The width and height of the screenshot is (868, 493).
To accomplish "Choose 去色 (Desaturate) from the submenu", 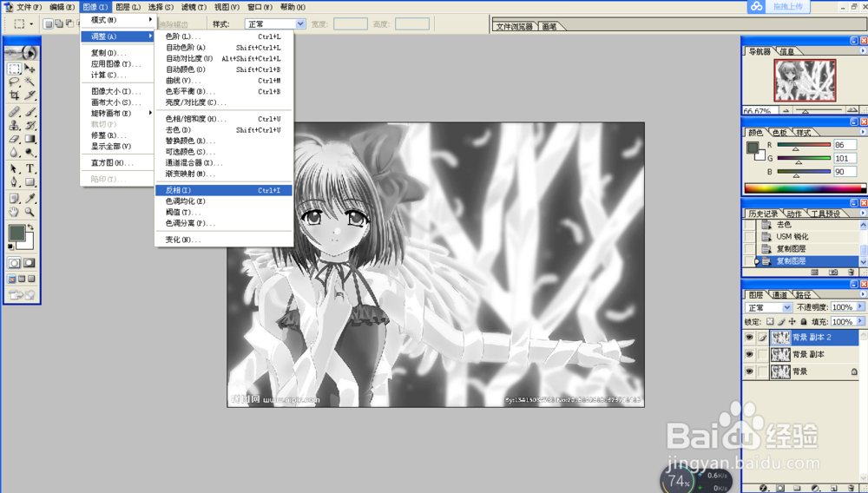I will 224,130.
